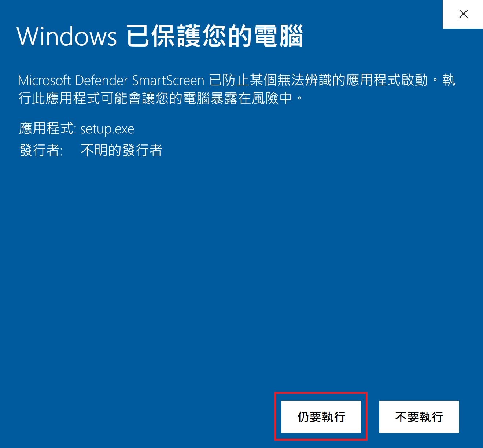Click the character 執 on the 不要執行 button
This screenshot has height=448, width=483.
[x=425, y=417]
